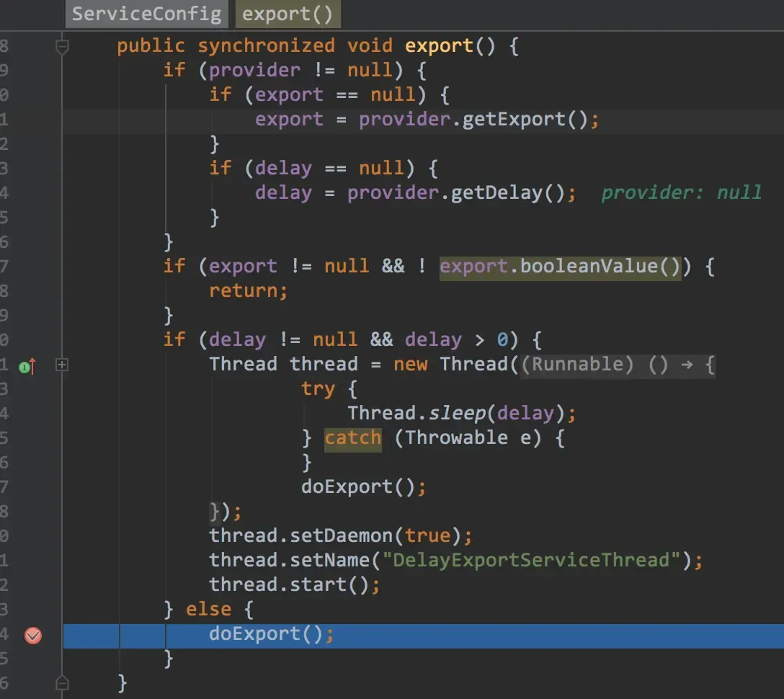Click the fold end marker at method's closing brace
Image resolution: width=784 pixels, height=699 pixels.
coord(62,682)
